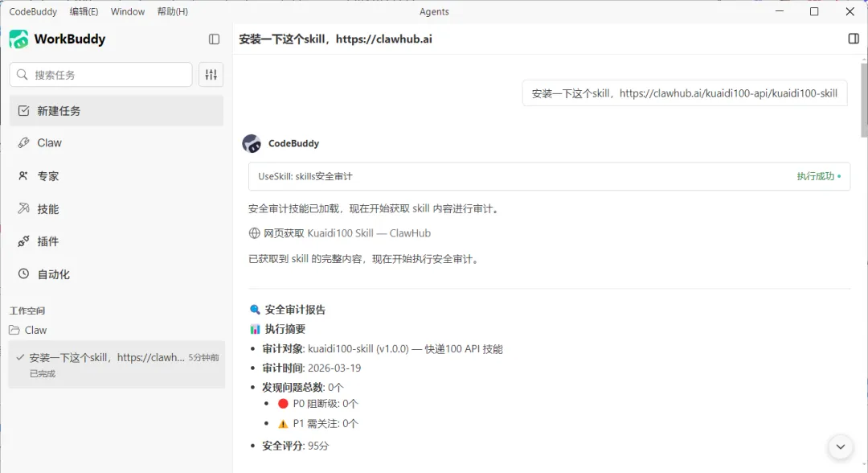Click the P1 需关注 warning icon
Viewport: 868px width, 473px height.
283,424
